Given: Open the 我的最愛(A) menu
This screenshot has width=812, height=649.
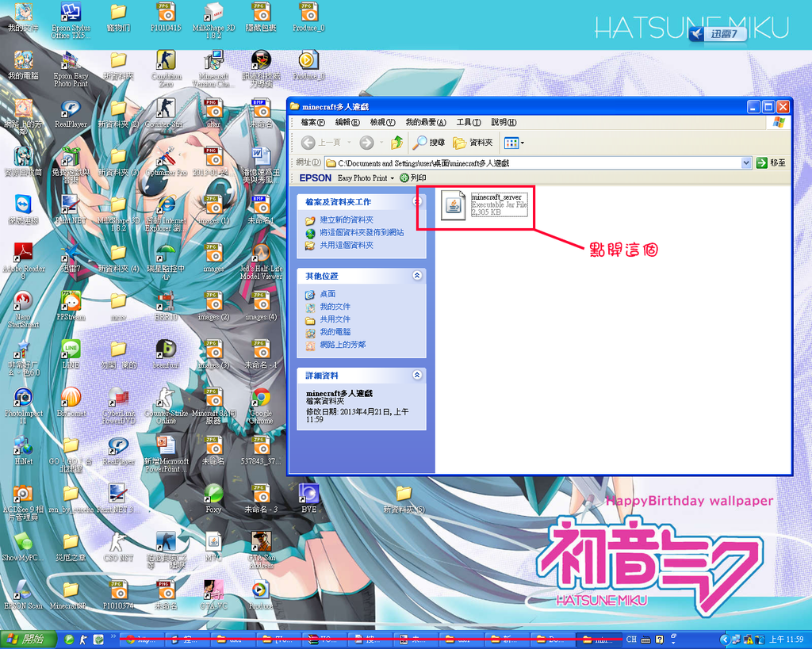Looking at the screenshot, I should 426,122.
